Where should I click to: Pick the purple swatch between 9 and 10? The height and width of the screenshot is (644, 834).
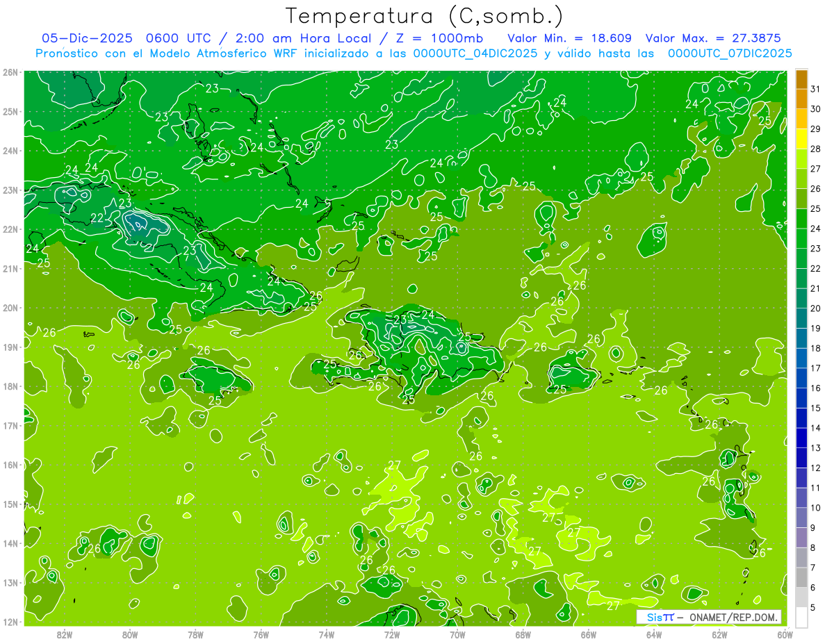click(801, 518)
